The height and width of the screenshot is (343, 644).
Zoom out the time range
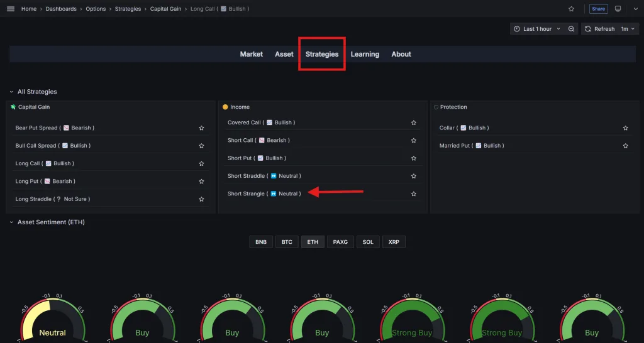571,29
